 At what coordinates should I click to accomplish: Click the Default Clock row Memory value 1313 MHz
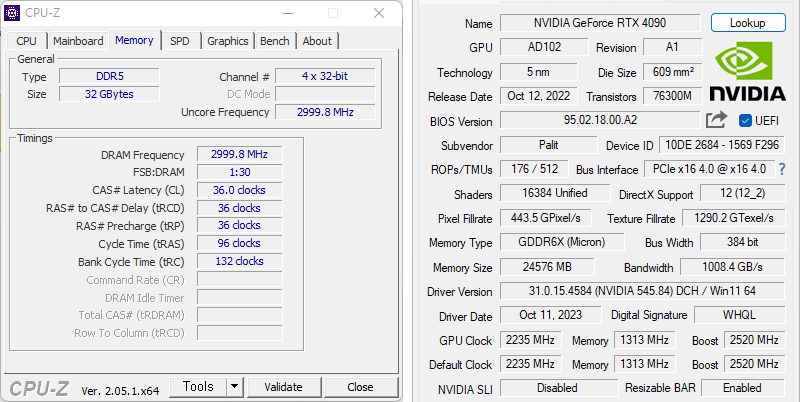click(x=645, y=364)
